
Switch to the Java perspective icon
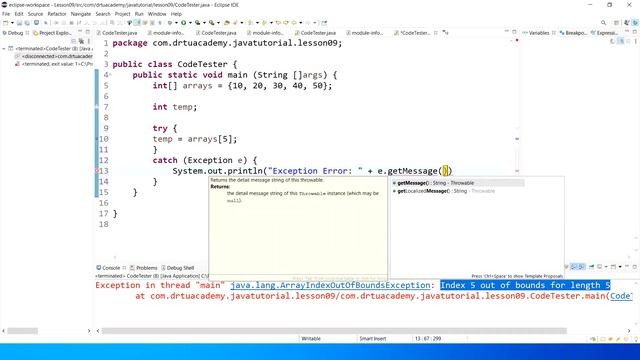pyautogui.click(x=627, y=23)
